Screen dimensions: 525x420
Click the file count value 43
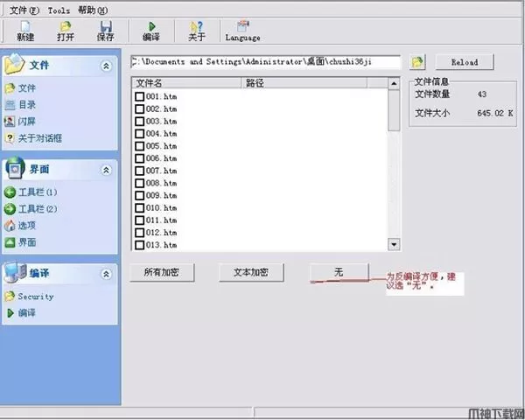click(x=482, y=94)
